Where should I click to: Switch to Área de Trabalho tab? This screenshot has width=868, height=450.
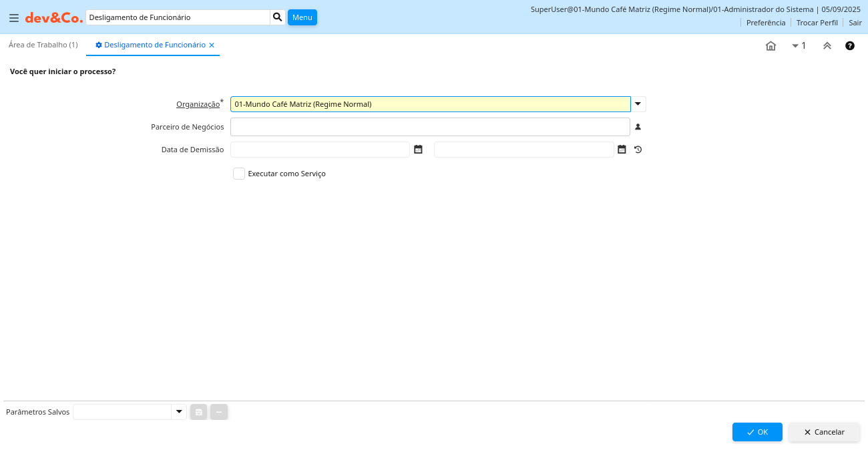pyautogui.click(x=43, y=45)
